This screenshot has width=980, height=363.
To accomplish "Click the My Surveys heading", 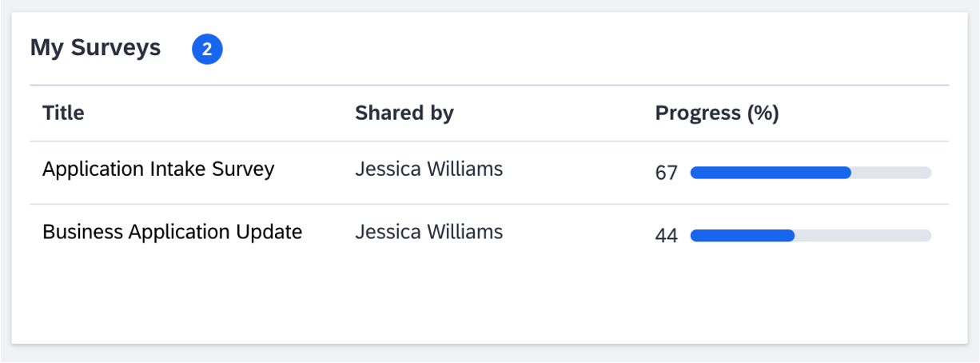I will [x=96, y=48].
